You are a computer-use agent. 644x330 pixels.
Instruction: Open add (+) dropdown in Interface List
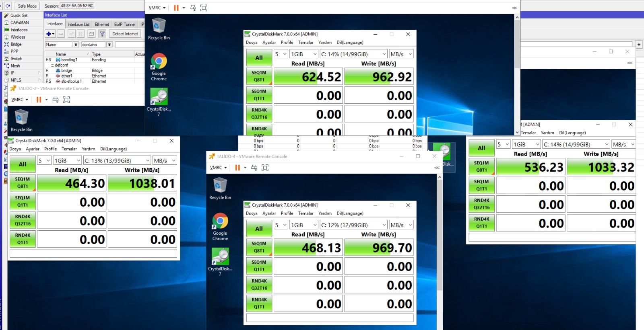50,34
